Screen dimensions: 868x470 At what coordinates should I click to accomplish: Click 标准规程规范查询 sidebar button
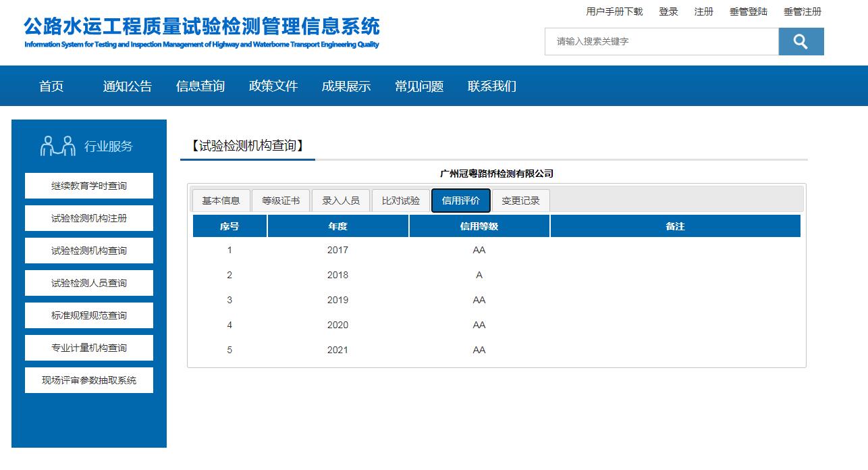tap(89, 315)
